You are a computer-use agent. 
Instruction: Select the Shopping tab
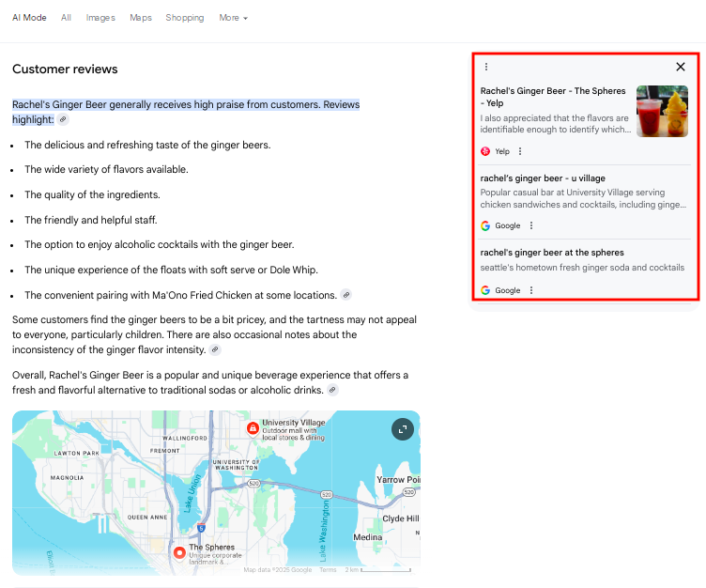(x=185, y=18)
